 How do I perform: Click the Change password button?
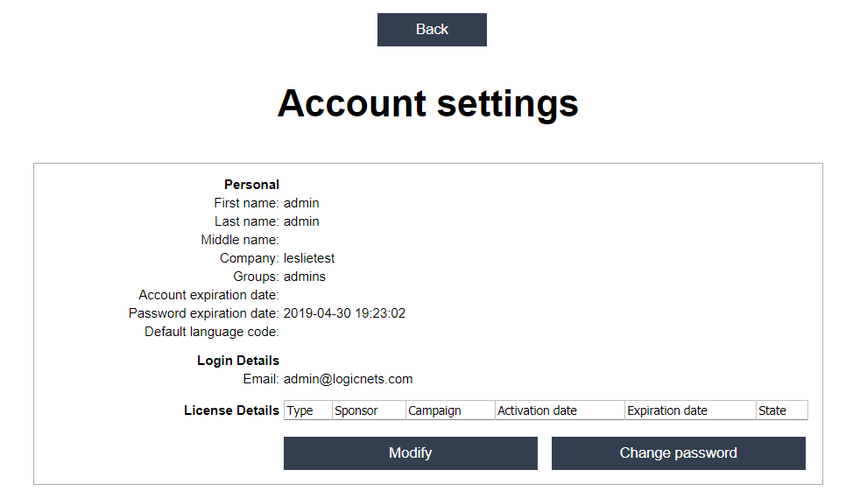pyautogui.click(x=678, y=453)
